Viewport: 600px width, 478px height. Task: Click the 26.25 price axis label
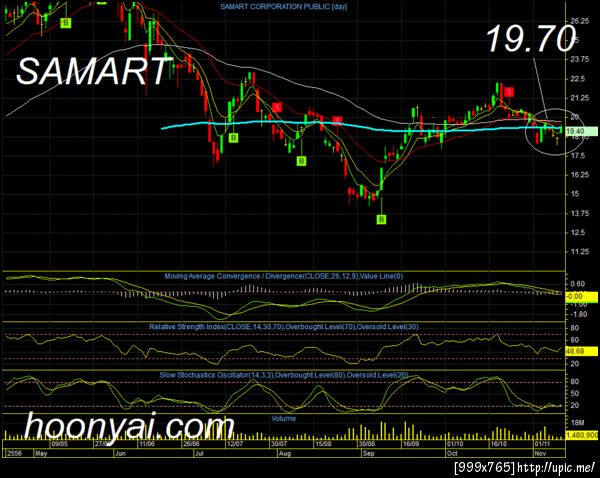tap(580, 21)
